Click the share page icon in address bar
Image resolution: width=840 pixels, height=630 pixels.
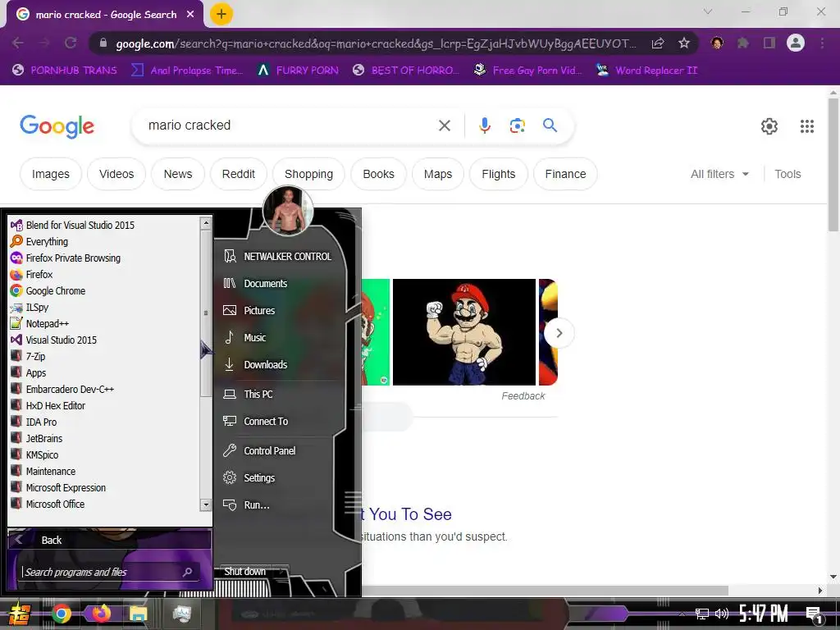coord(658,43)
